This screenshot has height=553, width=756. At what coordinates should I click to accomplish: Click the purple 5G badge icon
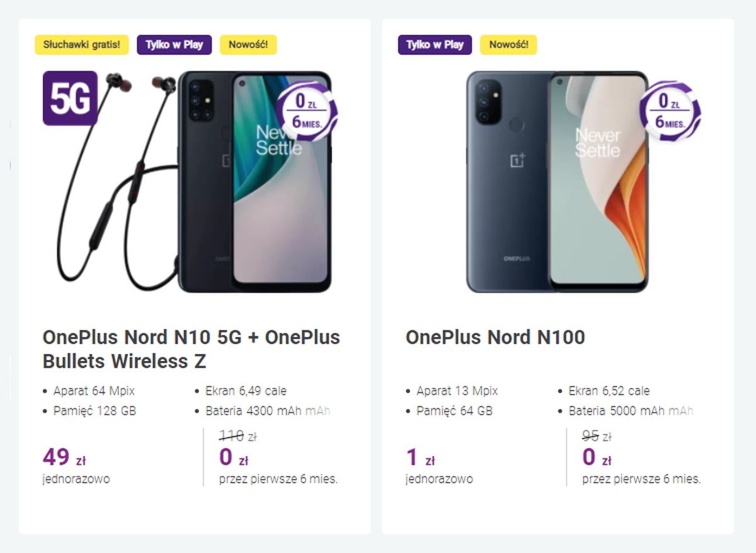point(70,98)
